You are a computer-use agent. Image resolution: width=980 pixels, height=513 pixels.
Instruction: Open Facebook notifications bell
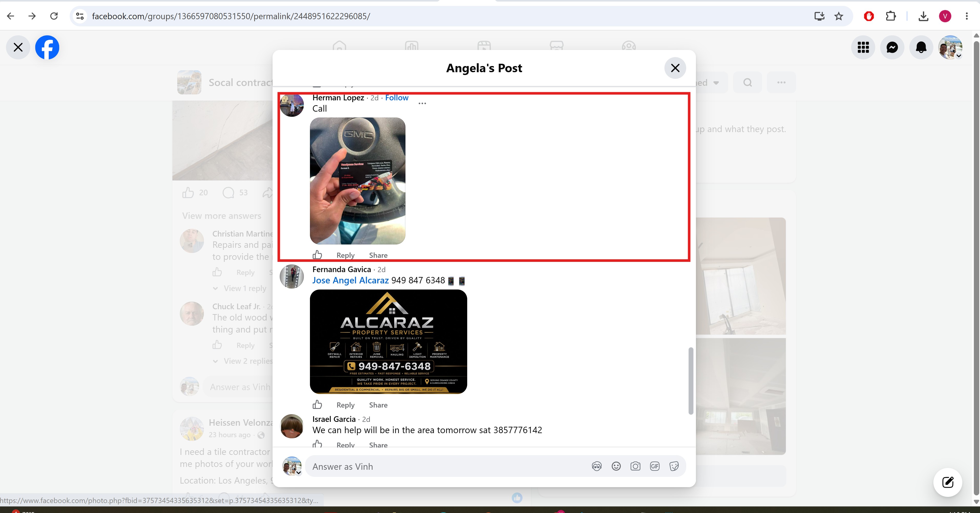921,48
